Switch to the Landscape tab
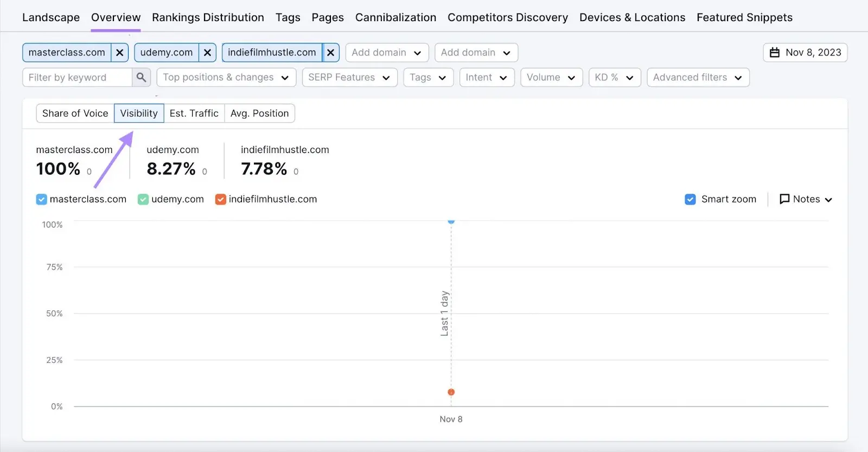 point(51,17)
